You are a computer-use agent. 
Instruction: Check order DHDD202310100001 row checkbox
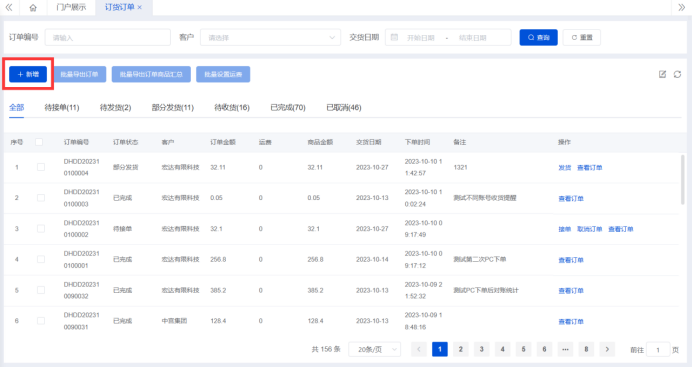[x=41, y=259]
